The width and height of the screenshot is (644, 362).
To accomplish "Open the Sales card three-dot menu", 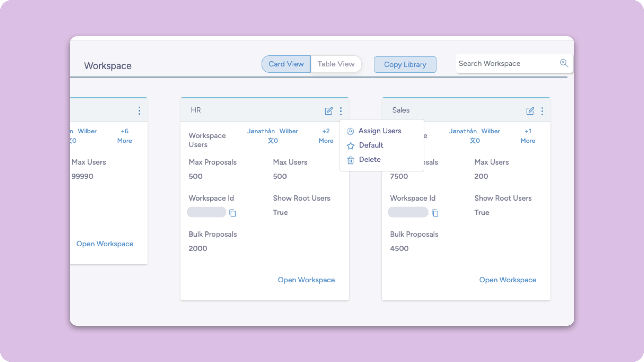I will 542,111.
